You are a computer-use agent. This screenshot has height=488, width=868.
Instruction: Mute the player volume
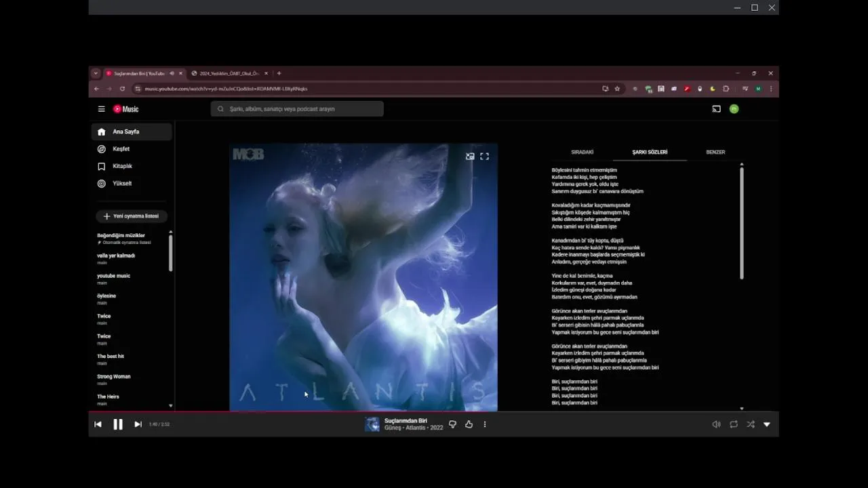pos(716,424)
